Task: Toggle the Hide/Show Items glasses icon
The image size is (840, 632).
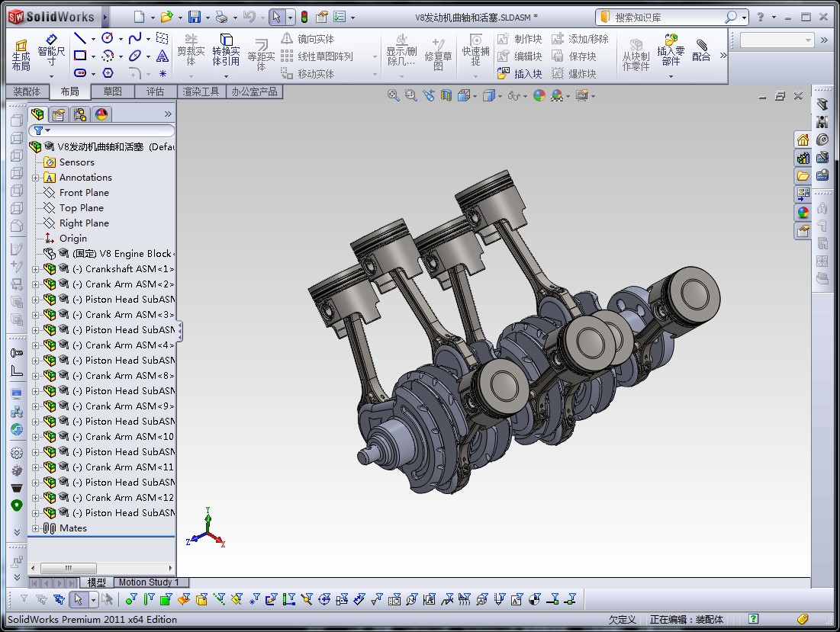Action: 514,95
